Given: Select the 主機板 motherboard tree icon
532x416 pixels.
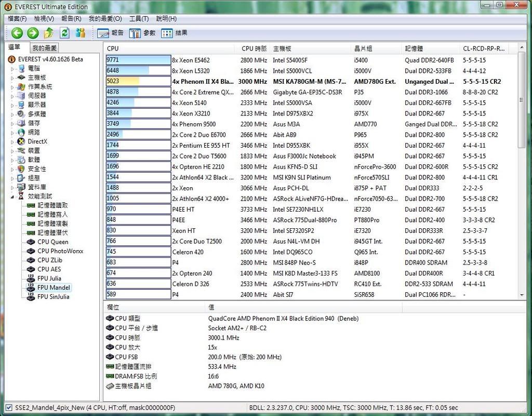Looking at the screenshot, I should [x=21, y=77].
